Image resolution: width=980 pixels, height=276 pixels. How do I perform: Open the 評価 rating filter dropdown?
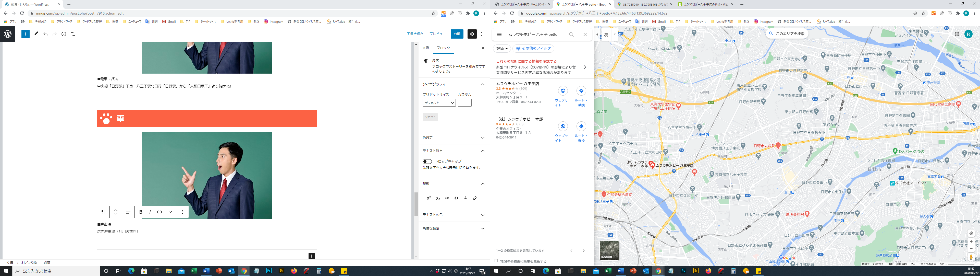[502, 48]
